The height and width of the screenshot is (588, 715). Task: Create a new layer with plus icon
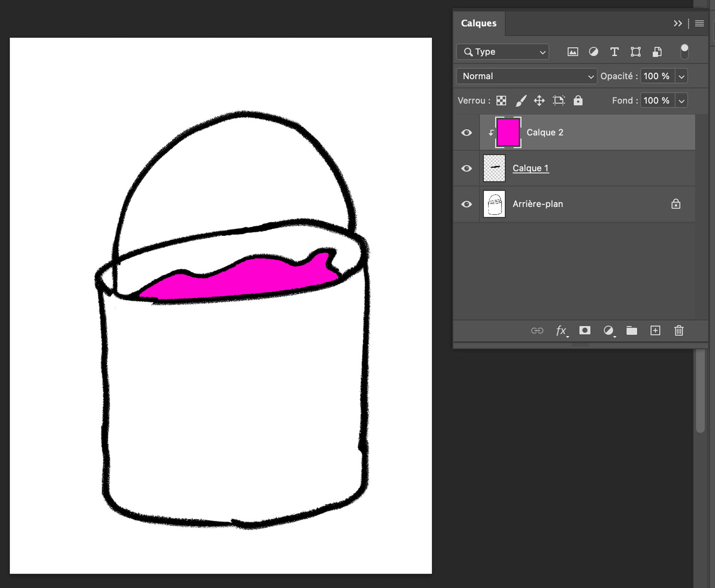coord(655,331)
